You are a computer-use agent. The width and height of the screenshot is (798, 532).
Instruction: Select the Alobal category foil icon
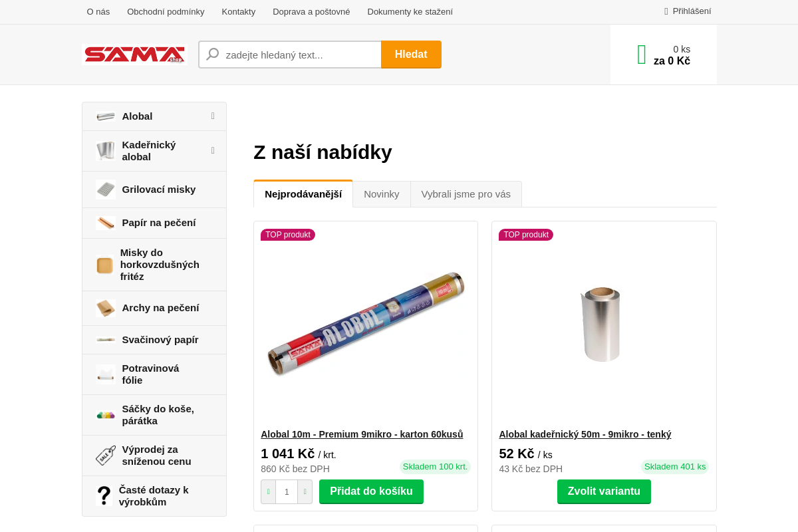click(x=105, y=116)
